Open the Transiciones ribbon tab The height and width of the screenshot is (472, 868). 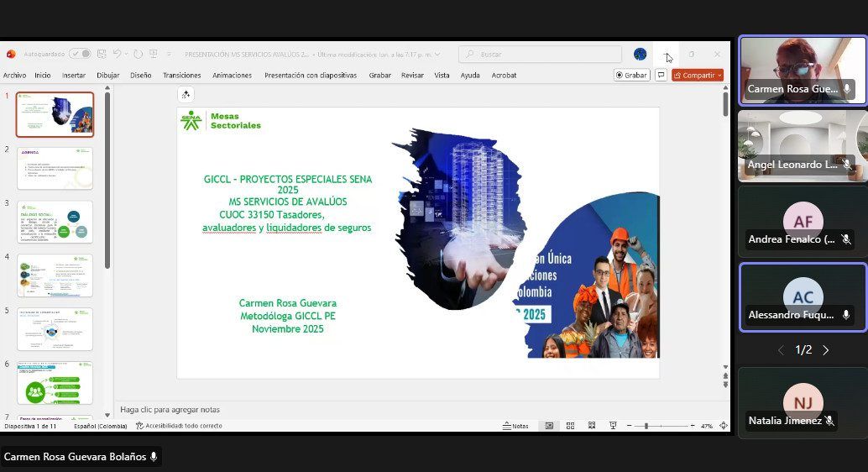click(x=181, y=75)
